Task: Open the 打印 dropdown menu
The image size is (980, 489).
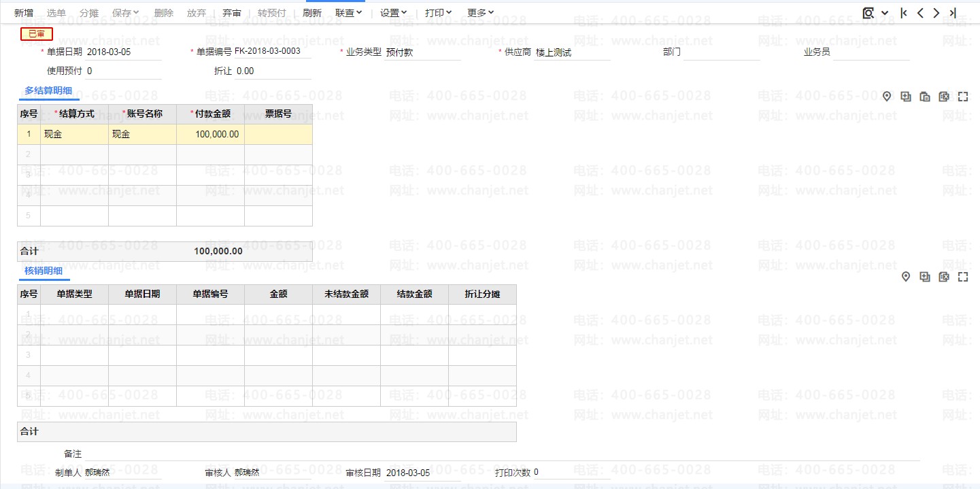Action: click(439, 13)
